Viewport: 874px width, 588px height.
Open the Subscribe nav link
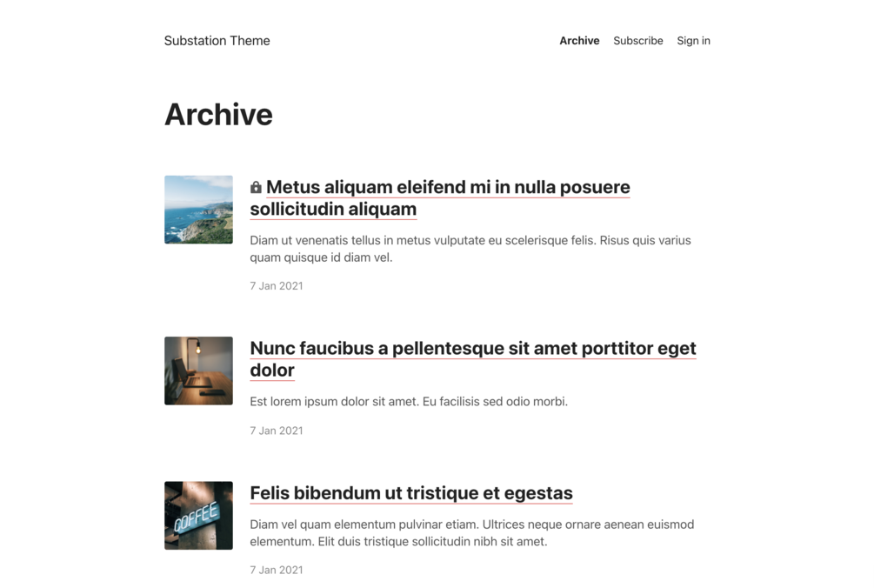tap(638, 41)
